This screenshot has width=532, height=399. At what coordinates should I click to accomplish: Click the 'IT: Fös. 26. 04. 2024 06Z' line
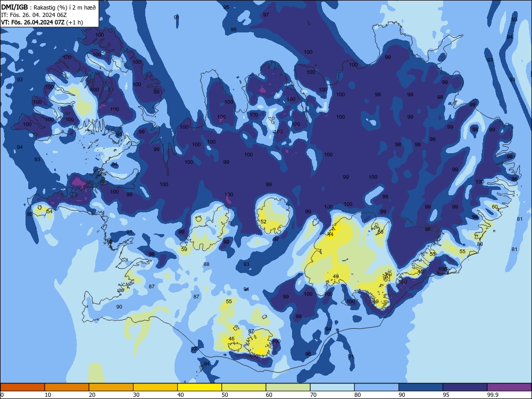[34, 15]
